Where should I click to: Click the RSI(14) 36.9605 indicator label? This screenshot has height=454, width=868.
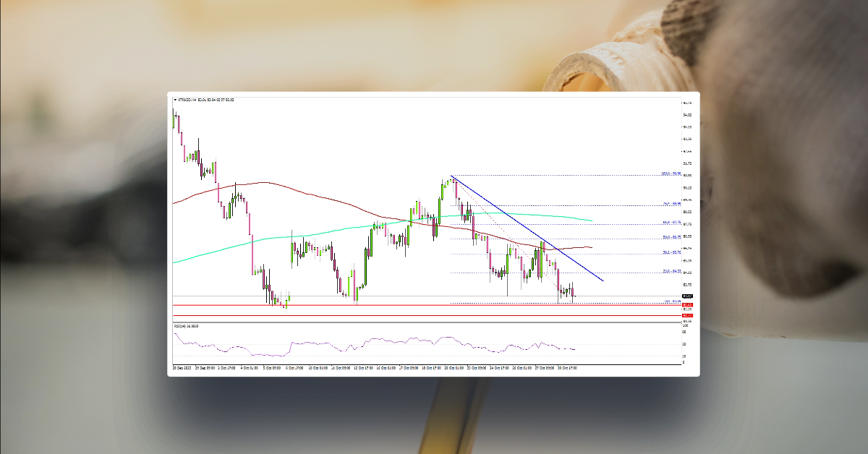coord(188,325)
